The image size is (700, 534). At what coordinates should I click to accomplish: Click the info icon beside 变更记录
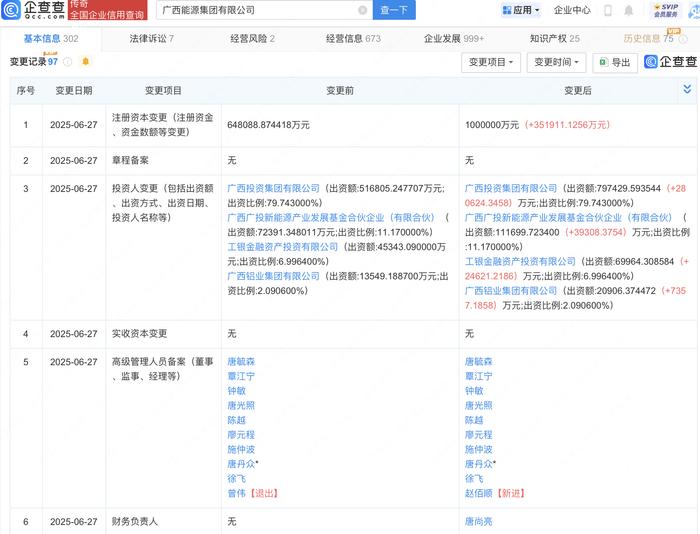pyautogui.click(x=67, y=62)
